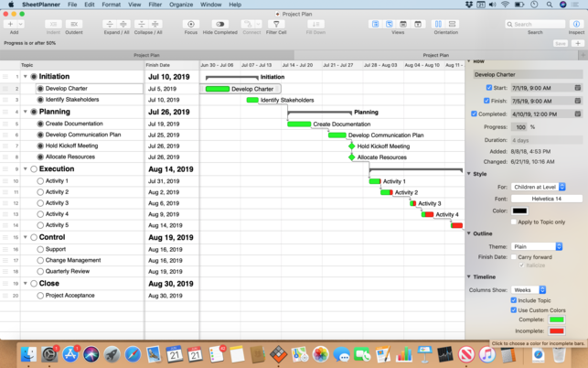Click the green Complete color swatch
Viewport: 588px width, 368px height.
[x=557, y=319]
